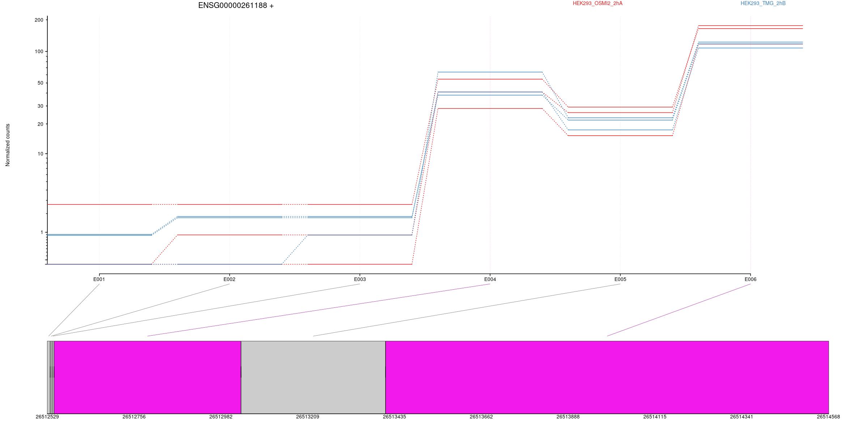The image size is (868, 434).
Task: Click genomic coordinate 26512982
Action: coord(221,417)
